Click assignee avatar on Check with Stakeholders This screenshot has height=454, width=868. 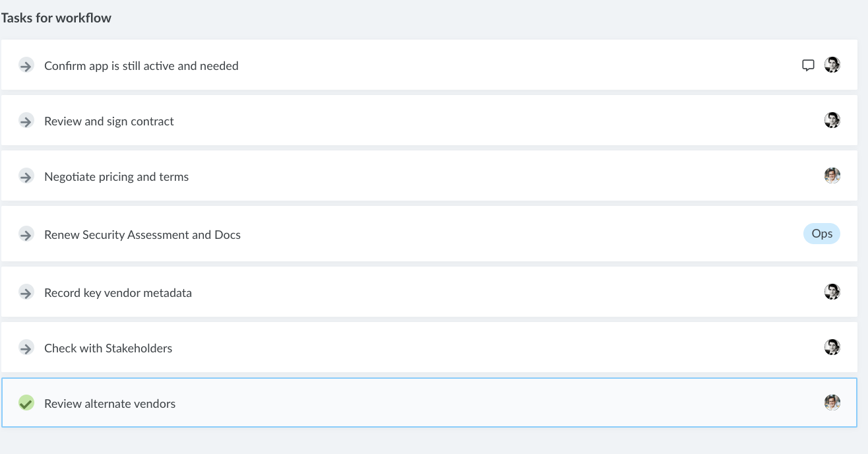point(832,347)
